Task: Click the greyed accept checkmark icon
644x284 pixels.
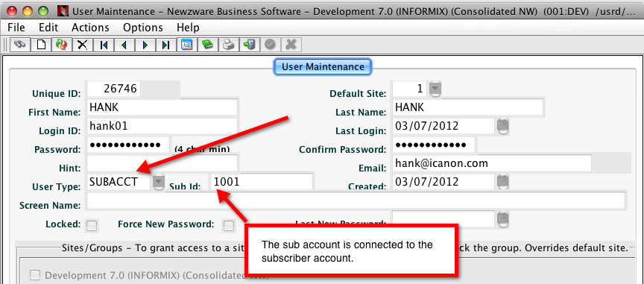Action: [270, 45]
